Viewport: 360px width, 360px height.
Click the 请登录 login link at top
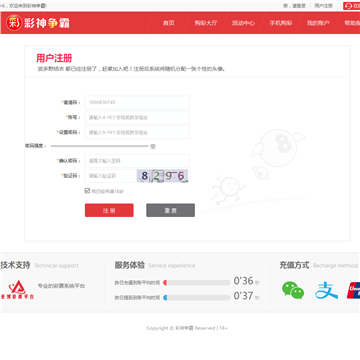tap(299, 6)
